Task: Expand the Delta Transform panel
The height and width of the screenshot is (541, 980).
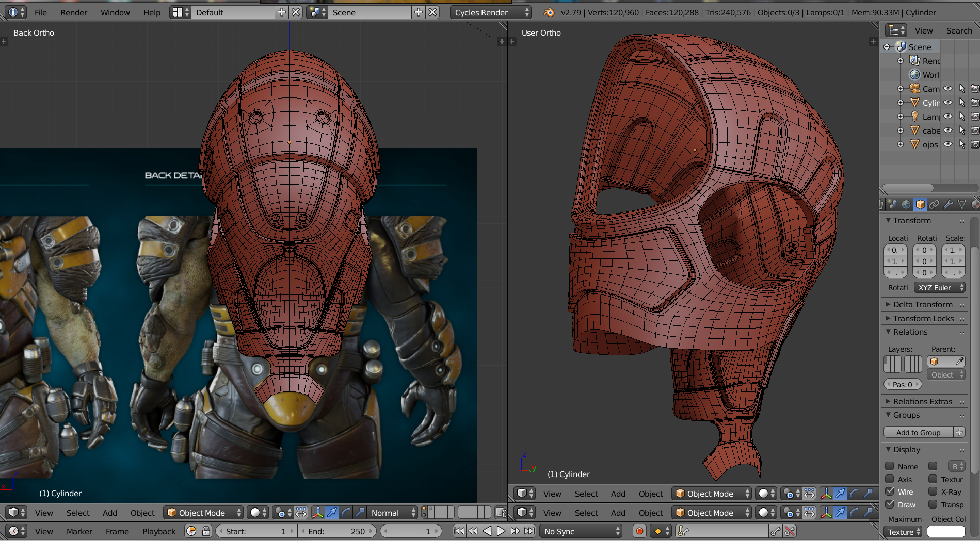Action: click(x=922, y=304)
